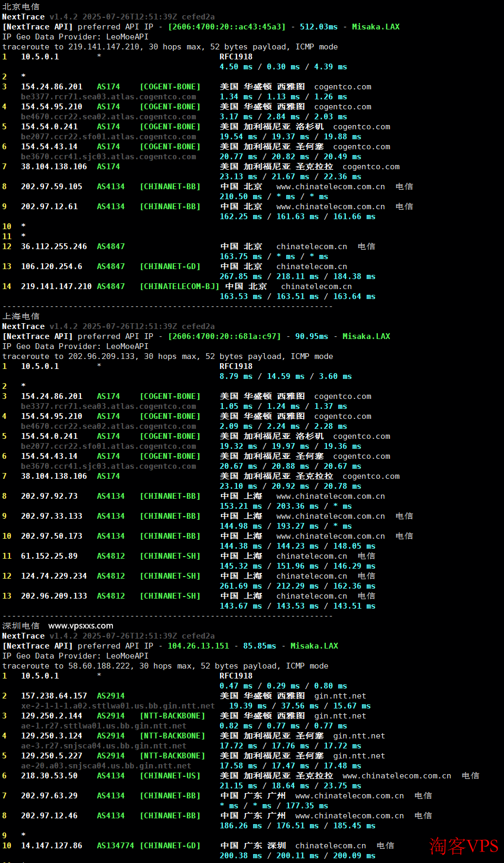Click hostname xe-2-1-1-1.a02.sttlwa01.us.bb.gin.ntt.net
This screenshot has height=863, width=504.
(118, 706)
